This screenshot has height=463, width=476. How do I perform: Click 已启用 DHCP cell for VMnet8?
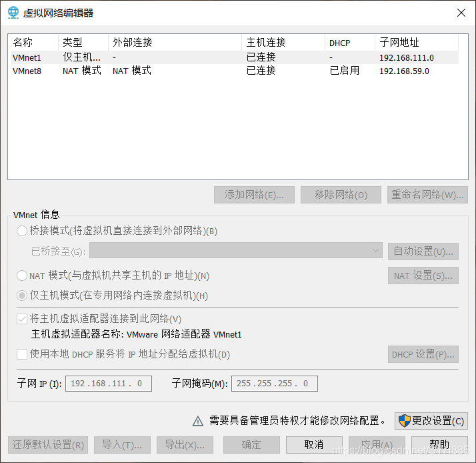[x=345, y=71]
